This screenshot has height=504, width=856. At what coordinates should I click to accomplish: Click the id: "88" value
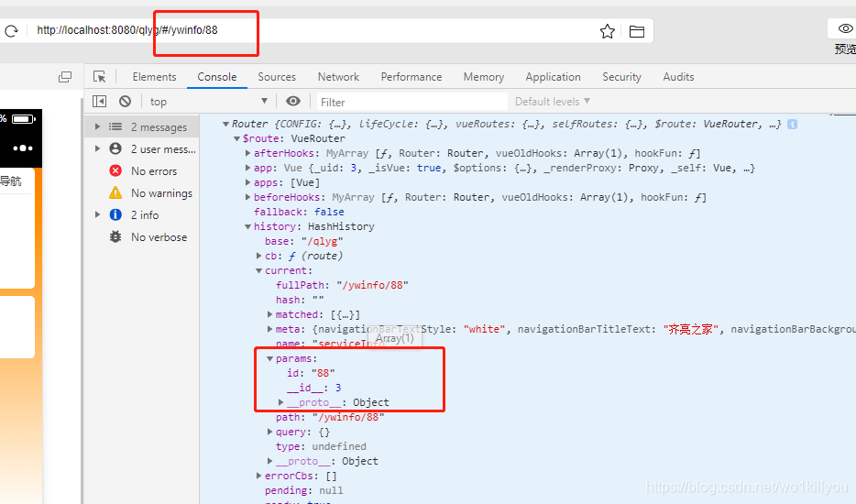(324, 374)
